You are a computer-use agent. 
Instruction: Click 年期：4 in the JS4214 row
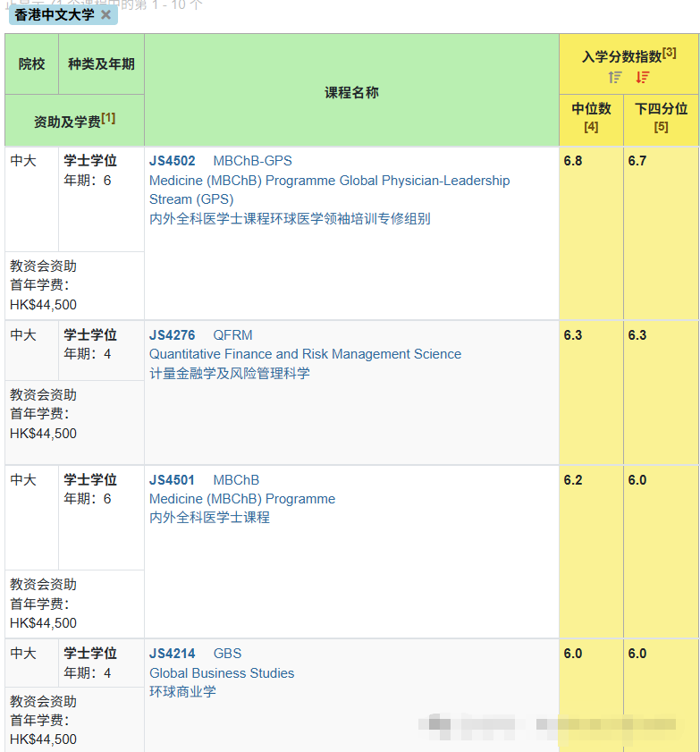(x=88, y=673)
